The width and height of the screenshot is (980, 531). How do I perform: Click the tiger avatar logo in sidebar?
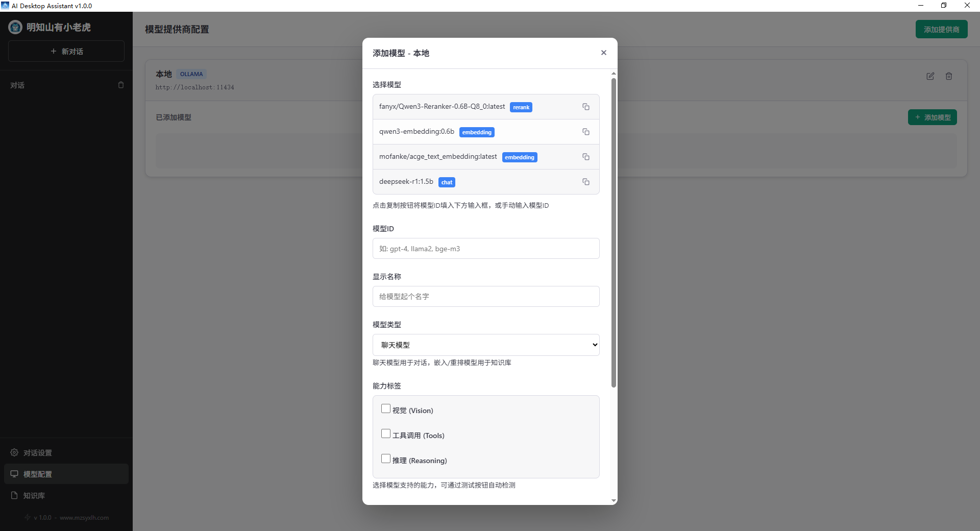pyautogui.click(x=15, y=27)
